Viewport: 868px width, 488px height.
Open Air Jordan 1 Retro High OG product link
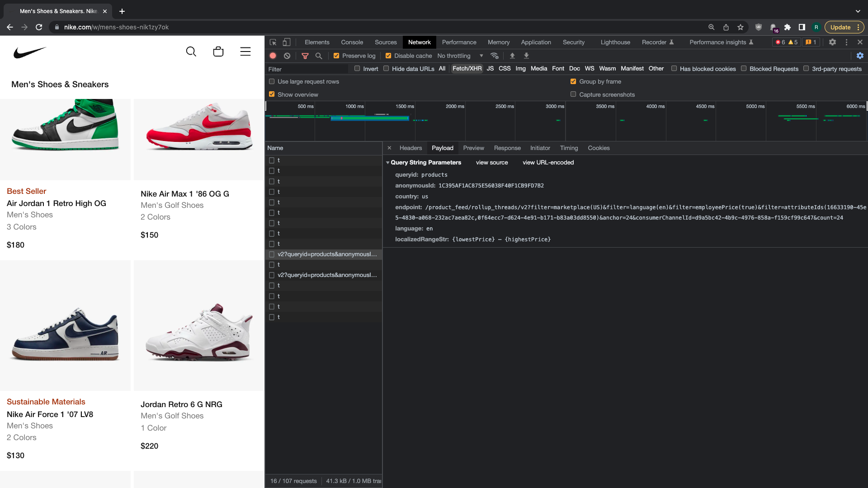[x=57, y=203]
